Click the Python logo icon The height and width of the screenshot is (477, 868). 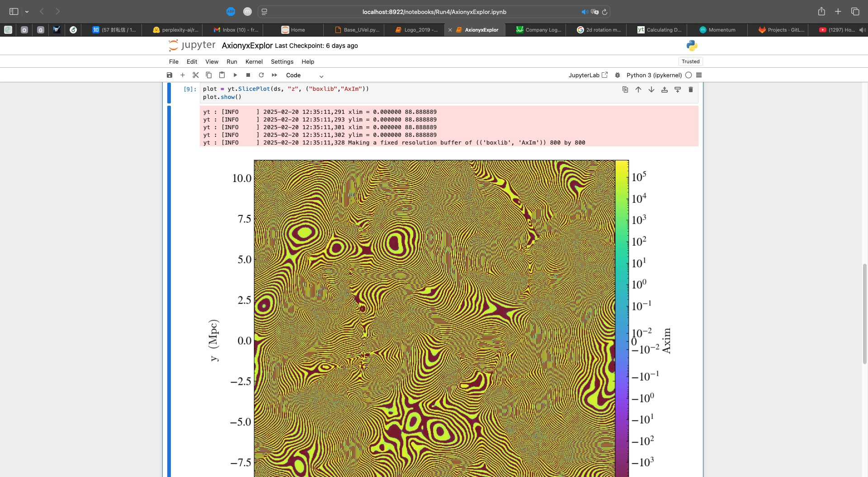point(692,45)
